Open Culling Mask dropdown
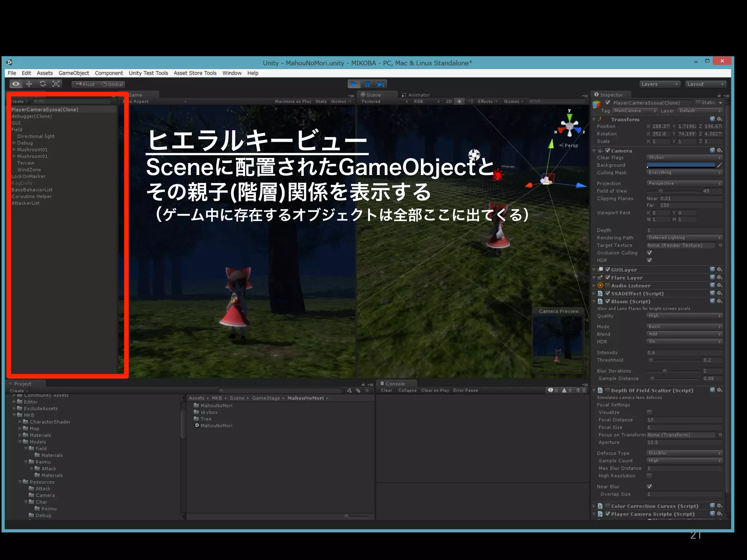This screenshot has height=560, width=747. (x=684, y=172)
